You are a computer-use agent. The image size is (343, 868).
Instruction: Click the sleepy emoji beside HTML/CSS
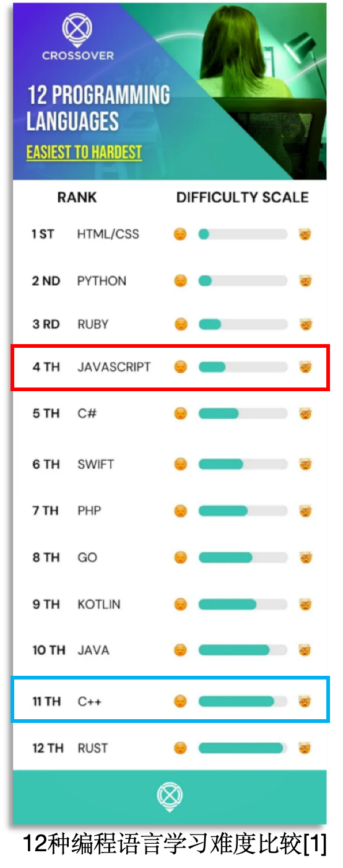pos(180,234)
